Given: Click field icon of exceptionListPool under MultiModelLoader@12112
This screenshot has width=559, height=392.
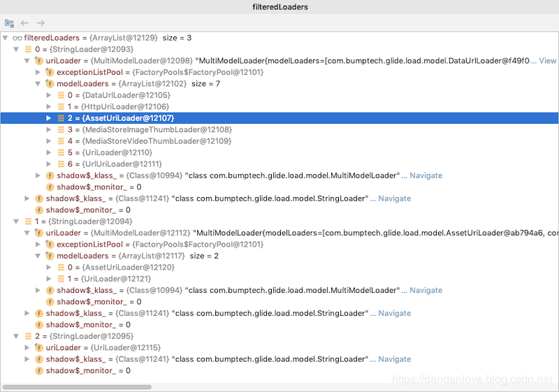Looking at the screenshot, I should pos(50,245).
